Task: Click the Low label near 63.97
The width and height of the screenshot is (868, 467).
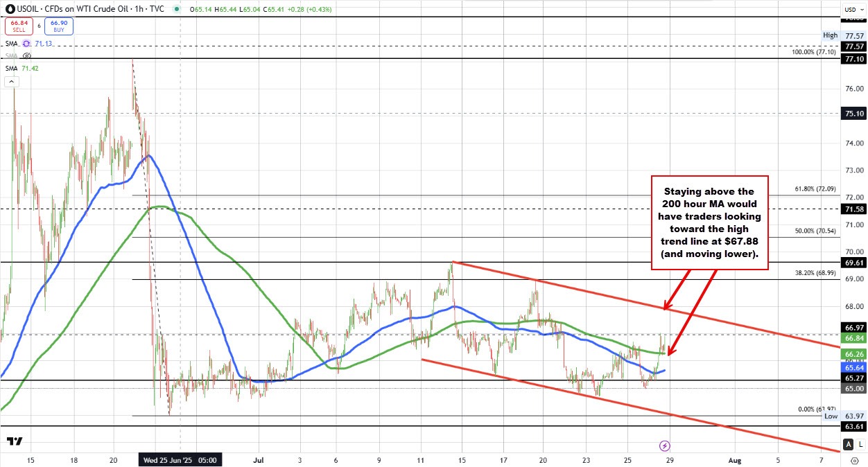Action: pyautogui.click(x=831, y=416)
